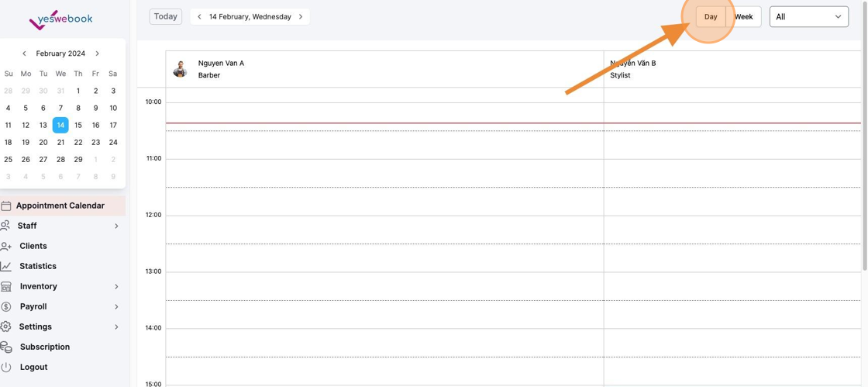868x387 pixels.
Task: Click the Today button
Action: [166, 16]
